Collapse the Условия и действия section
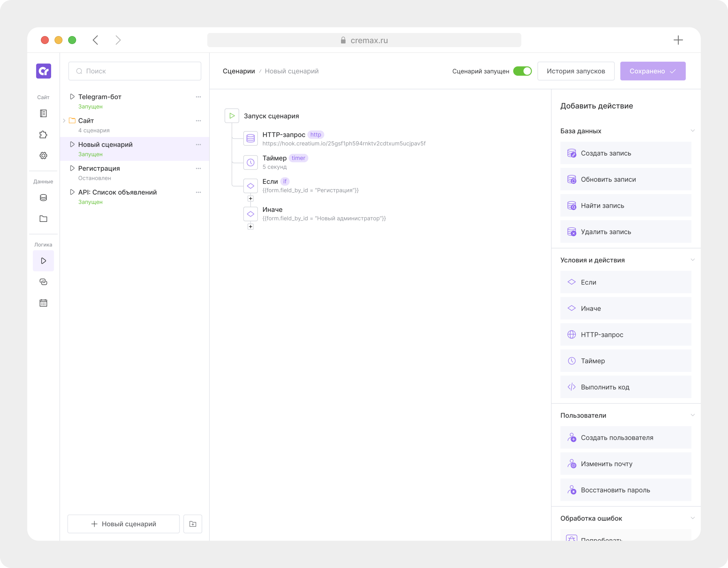Viewport: 728px width, 568px height. pos(693,260)
